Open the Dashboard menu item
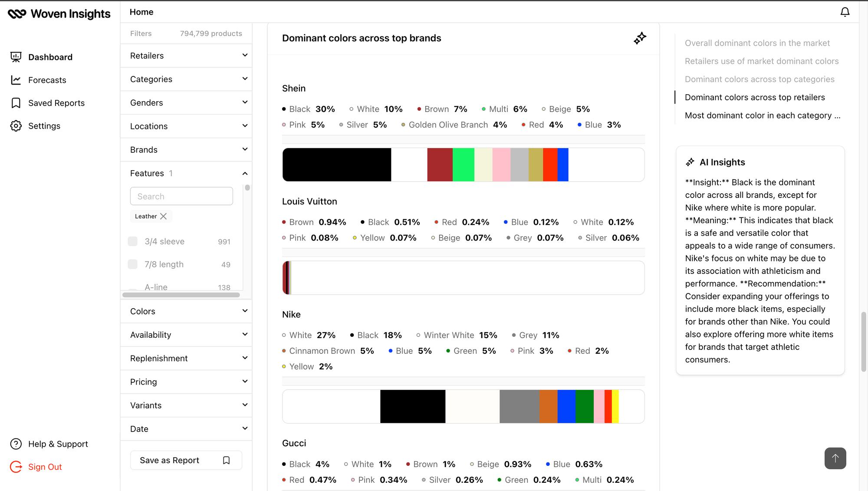The height and width of the screenshot is (491, 868). pyautogui.click(x=50, y=57)
